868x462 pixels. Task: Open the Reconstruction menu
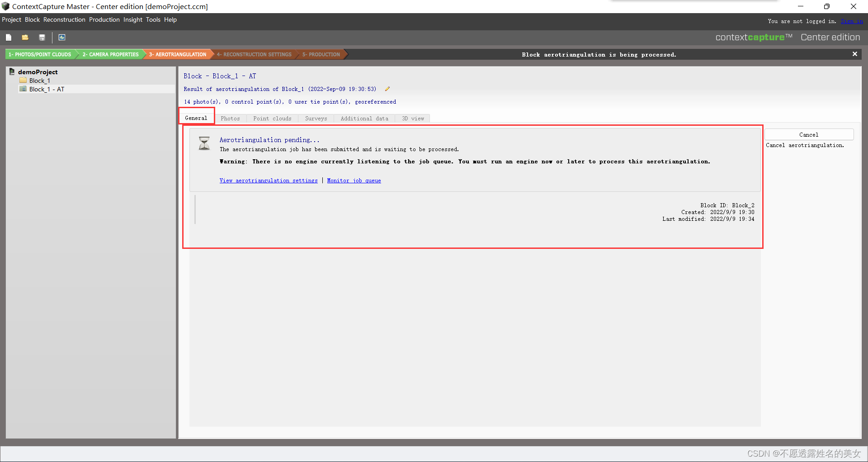click(x=64, y=20)
